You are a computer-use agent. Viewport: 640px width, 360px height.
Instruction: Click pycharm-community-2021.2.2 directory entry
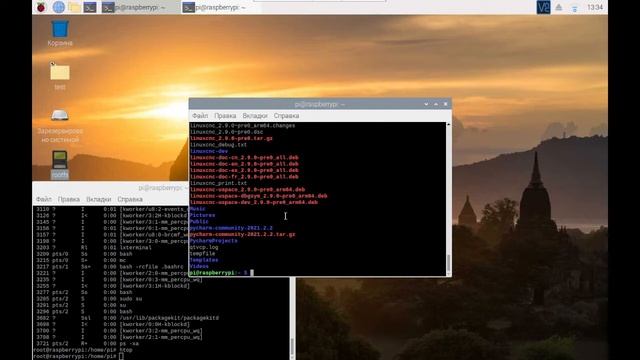click(231, 228)
